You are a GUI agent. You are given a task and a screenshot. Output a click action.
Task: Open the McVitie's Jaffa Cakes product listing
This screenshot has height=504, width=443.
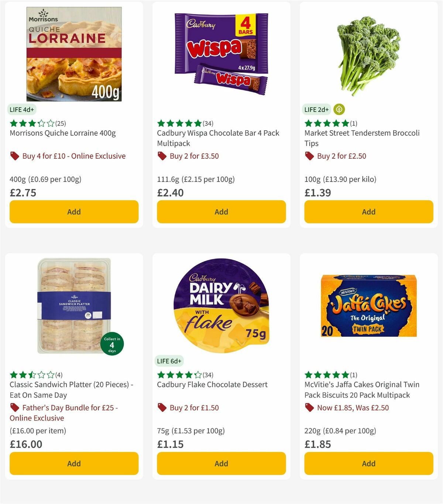coord(362,390)
